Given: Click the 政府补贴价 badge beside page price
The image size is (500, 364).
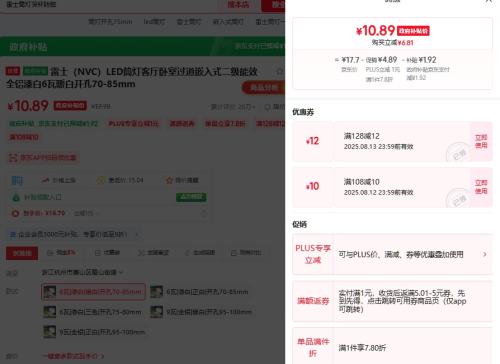Looking at the screenshot, I should click(x=70, y=106).
